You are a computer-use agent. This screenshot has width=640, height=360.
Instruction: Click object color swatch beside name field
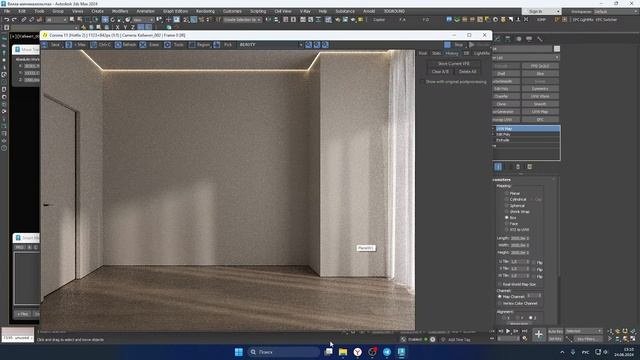[x=557, y=49]
